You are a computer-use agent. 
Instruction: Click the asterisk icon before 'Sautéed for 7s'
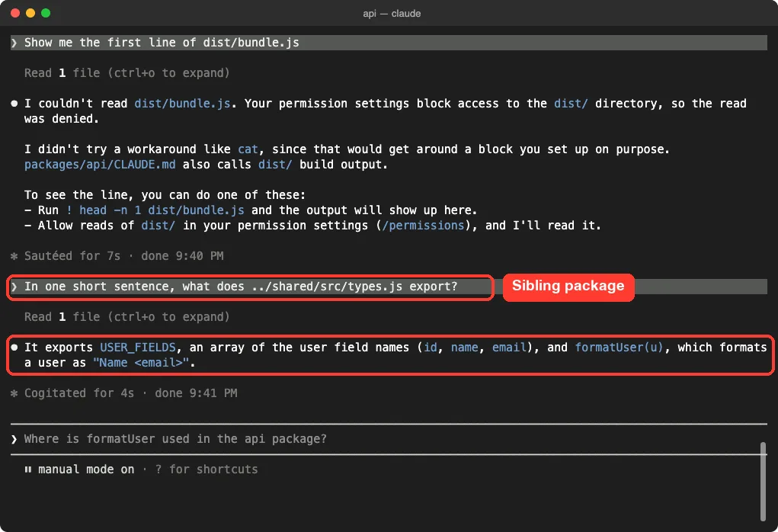[14, 256]
